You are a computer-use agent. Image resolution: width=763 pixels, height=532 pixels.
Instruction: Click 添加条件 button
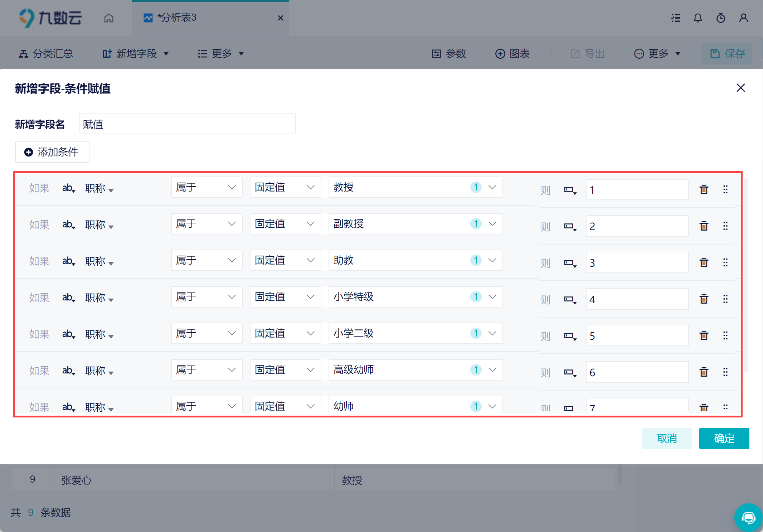52,152
